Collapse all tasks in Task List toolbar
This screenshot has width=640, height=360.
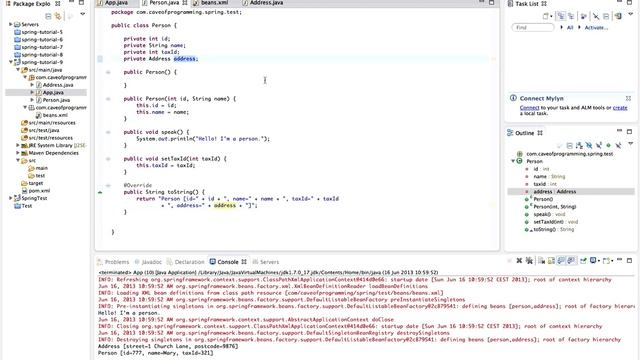click(606, 16)
